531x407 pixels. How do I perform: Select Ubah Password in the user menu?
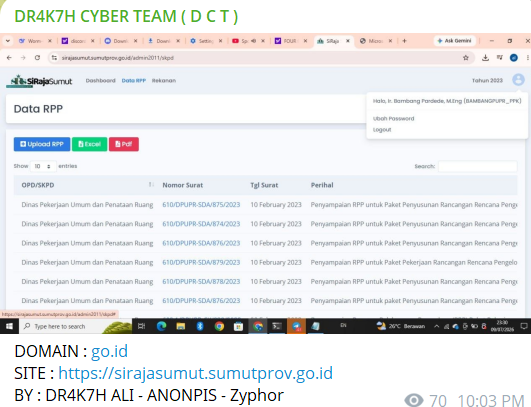click(x=394, y=119)
